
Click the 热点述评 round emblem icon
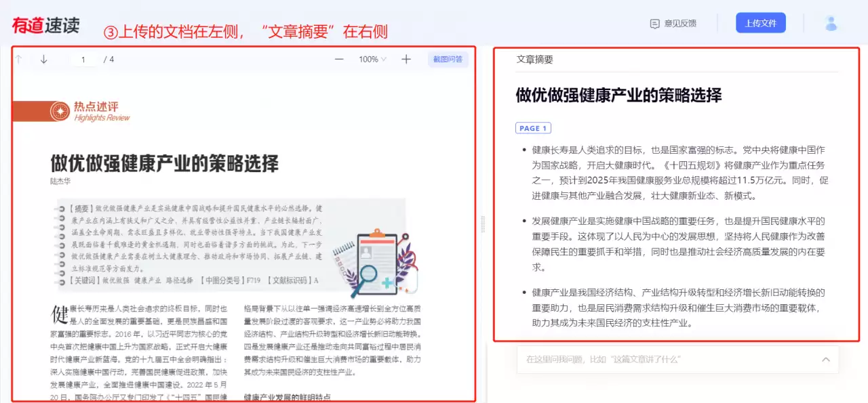tap(60, 111)
